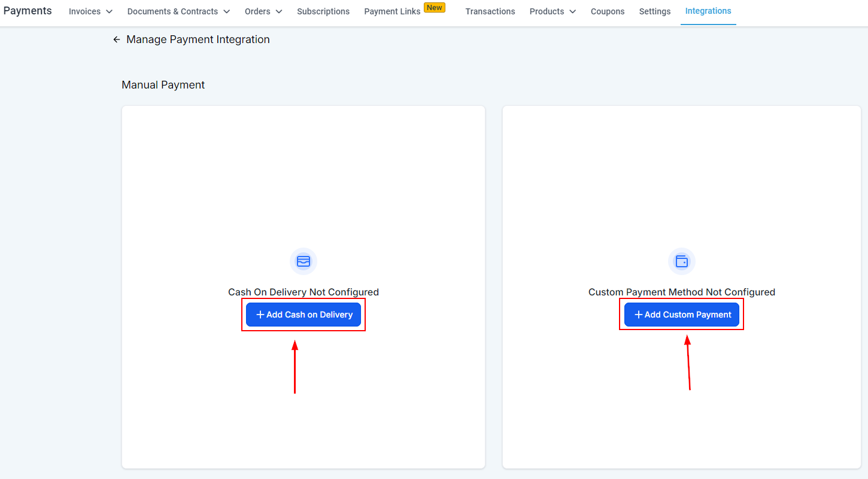Open the Orders dropdown menu
Viewport: 868px width, 479px height.
click(263, 11)
